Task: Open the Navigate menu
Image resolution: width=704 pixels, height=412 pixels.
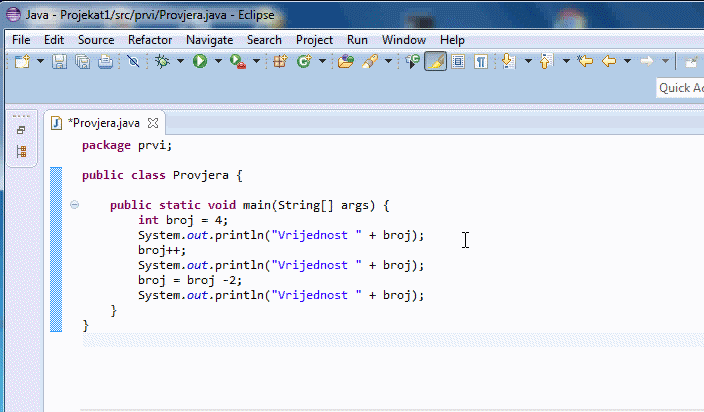Action: [x=209, y=40]
